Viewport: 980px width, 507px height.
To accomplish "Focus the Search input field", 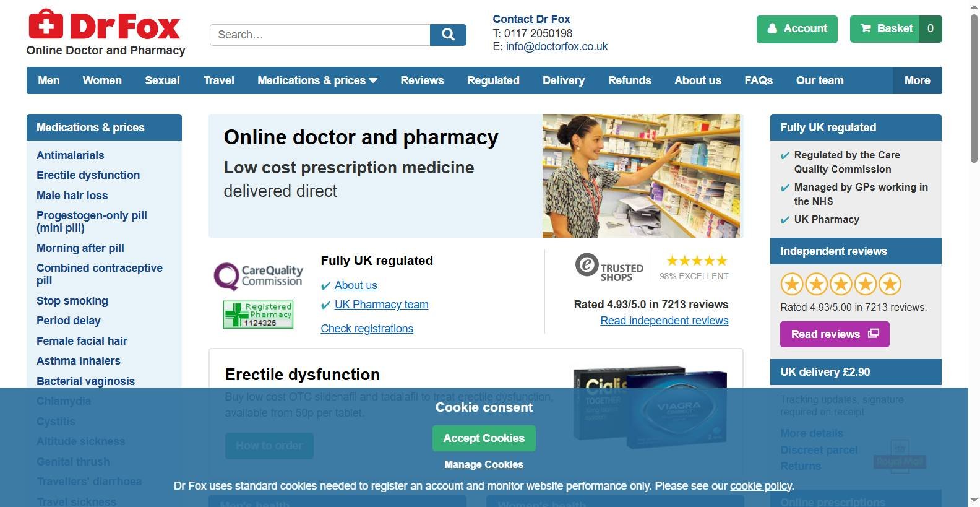I will [x=320, y=35].
